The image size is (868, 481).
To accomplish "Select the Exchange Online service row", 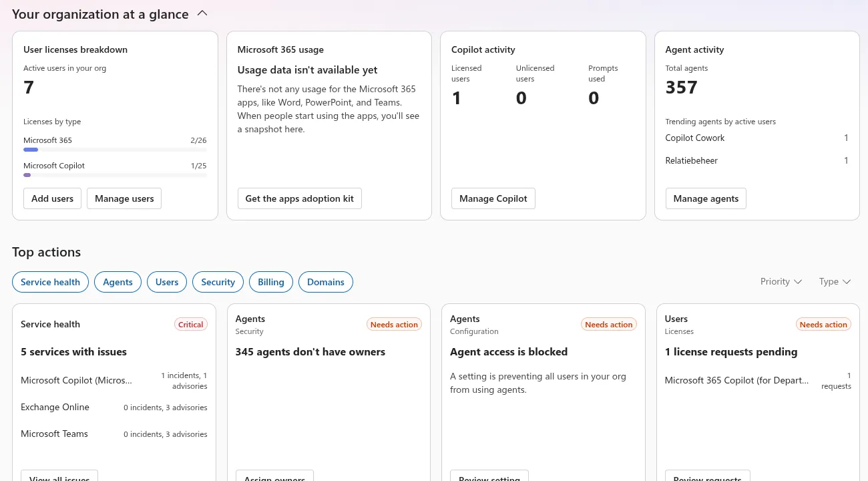I will pos(114,408).
